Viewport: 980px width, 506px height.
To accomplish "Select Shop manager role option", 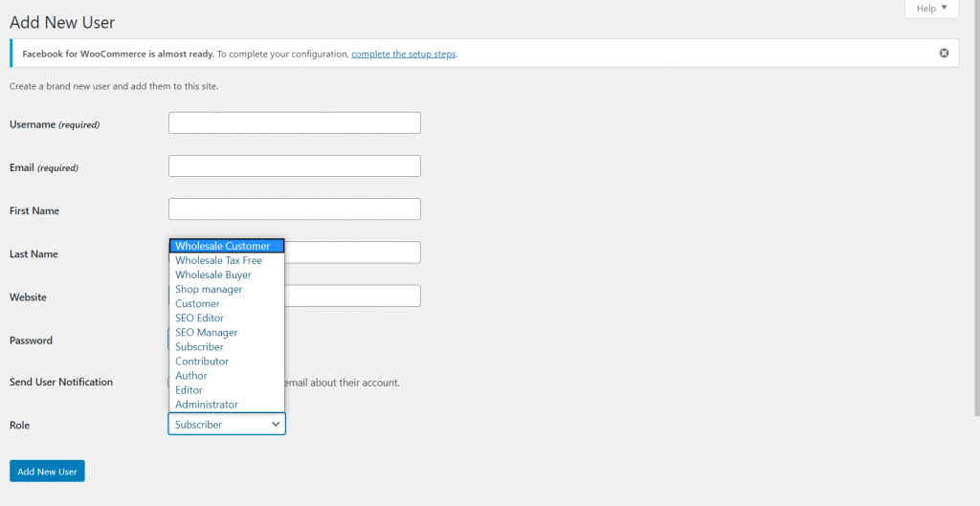I will 227,289.
